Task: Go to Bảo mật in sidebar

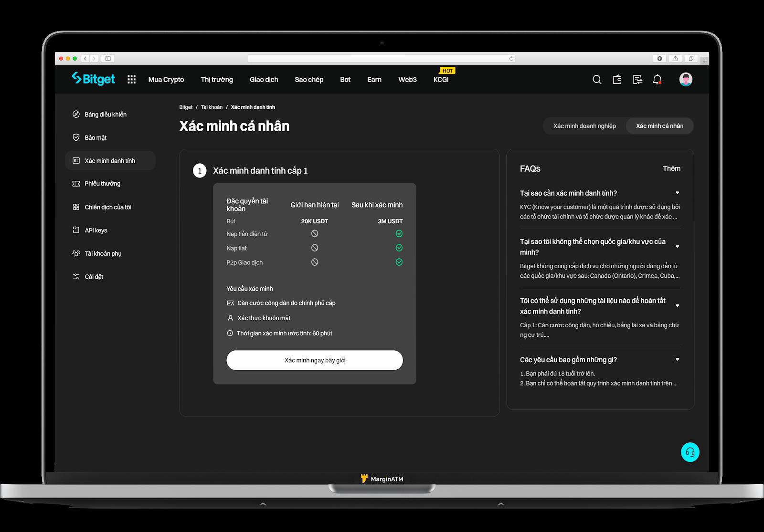Action: click(x=89, y=137)
